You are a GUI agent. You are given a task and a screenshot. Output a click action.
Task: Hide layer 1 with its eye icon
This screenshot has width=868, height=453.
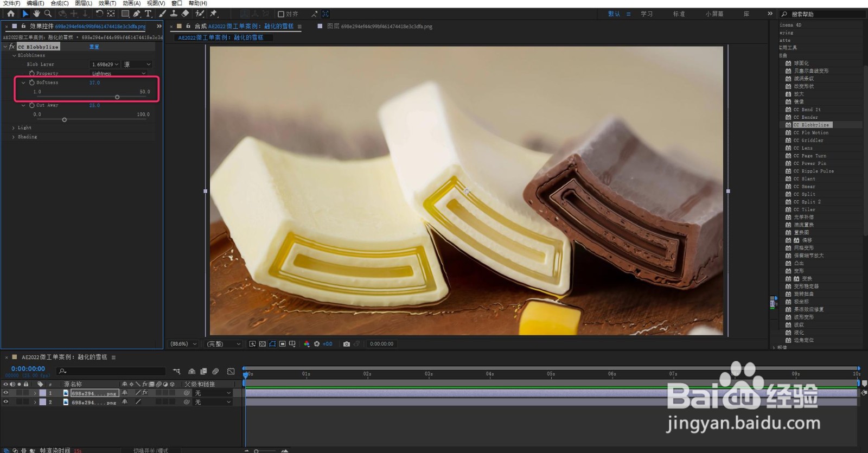(6, 393)
